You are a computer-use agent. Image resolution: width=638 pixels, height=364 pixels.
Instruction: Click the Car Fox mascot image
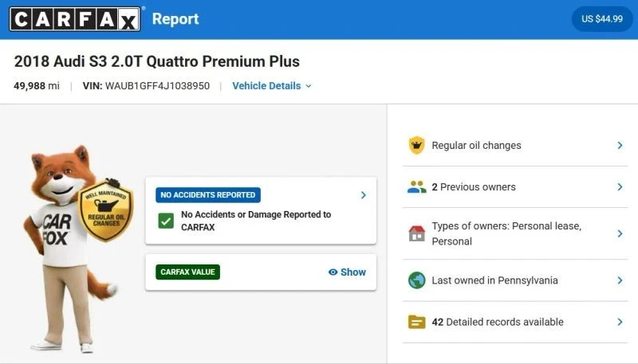coord(69,248)
